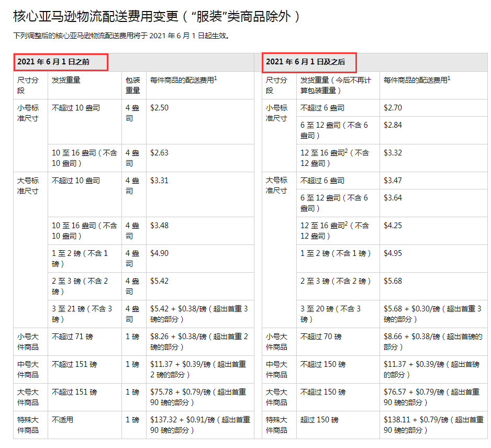
Task: Select the '$76.57 + $0.79/磅' fee cell
Action: point(433,397)
